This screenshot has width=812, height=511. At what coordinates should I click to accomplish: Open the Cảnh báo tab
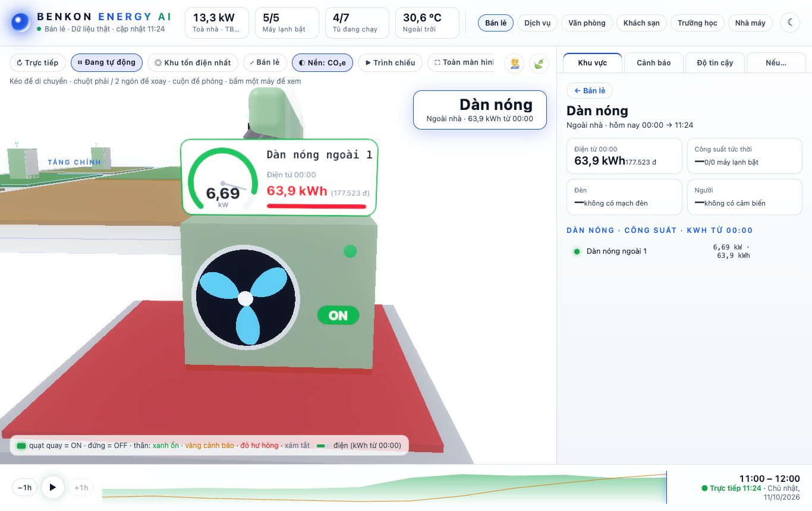coord(654,63)
